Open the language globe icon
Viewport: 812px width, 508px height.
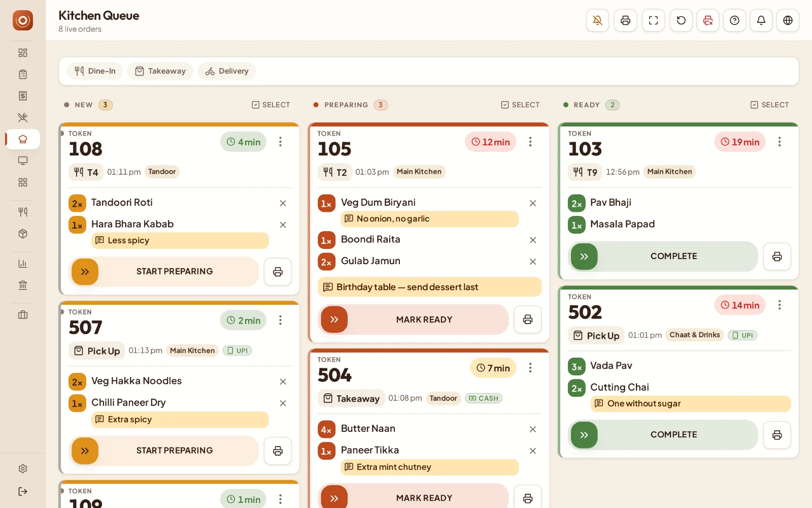coord(788,20)
